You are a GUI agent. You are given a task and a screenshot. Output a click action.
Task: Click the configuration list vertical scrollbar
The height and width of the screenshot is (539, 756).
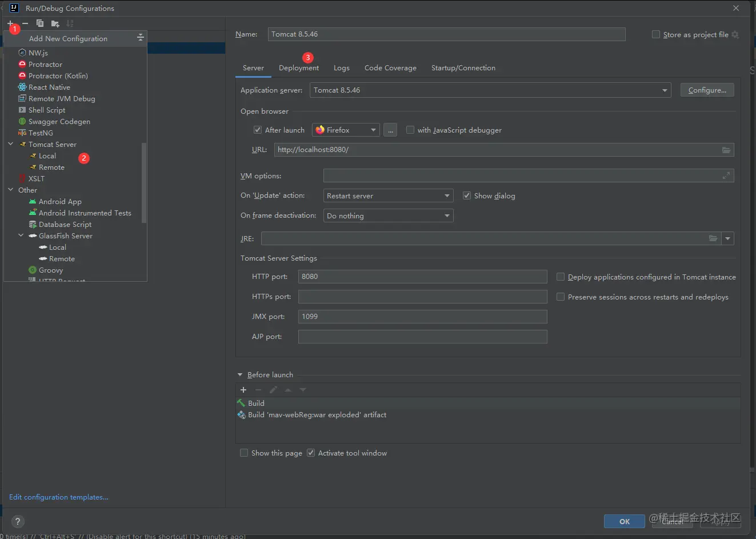coord(144,183)
